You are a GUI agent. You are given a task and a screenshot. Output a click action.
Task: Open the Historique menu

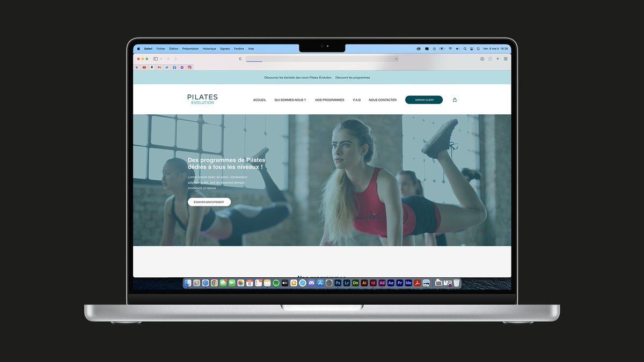[209, 49]
